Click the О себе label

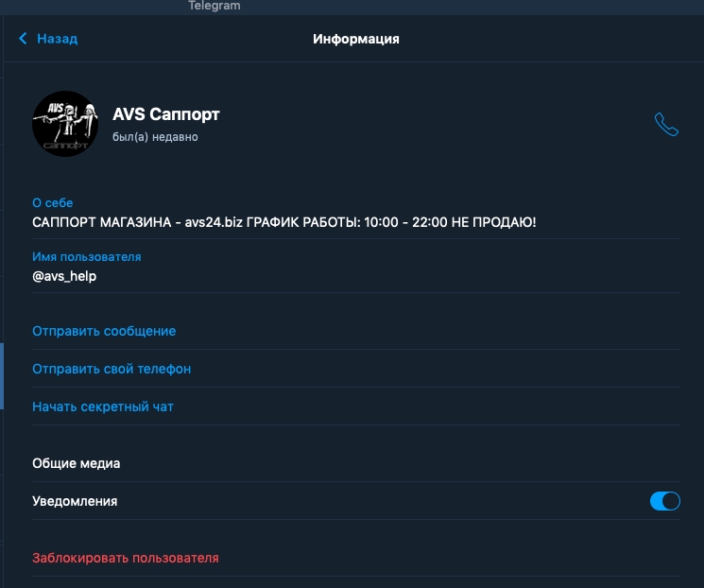coord(53,202)
